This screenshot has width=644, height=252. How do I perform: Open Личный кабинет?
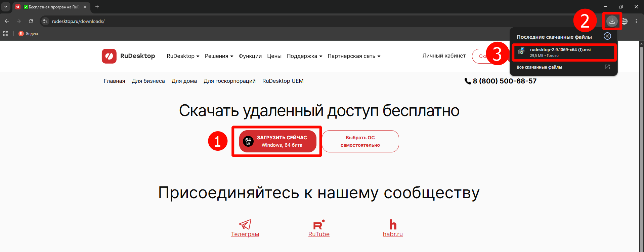(x=444, y=56)
